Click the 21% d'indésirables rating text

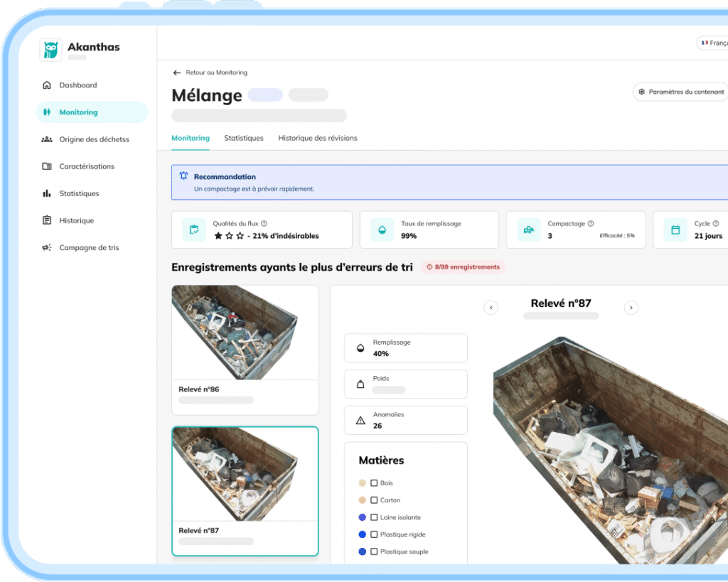286,236
